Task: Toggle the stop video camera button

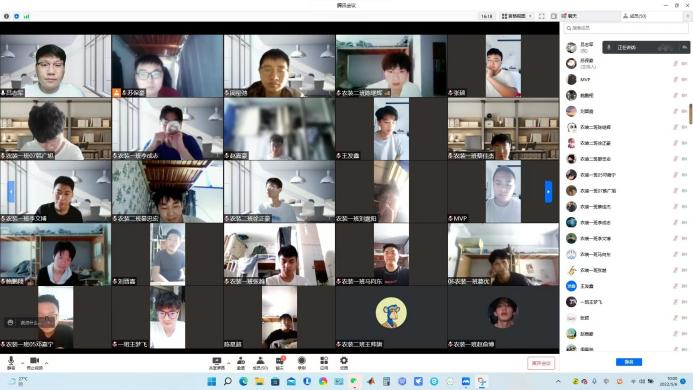Action: [x=34, y=363]
